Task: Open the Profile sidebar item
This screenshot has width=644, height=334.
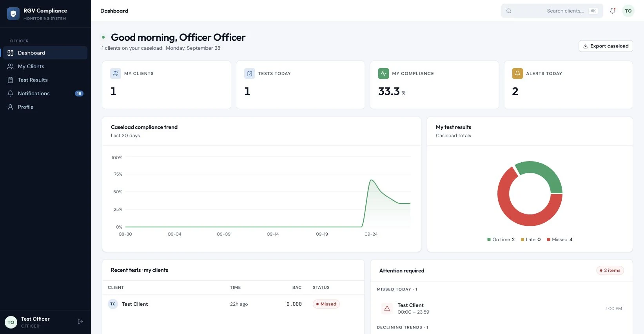Action: tap(45, 107)
